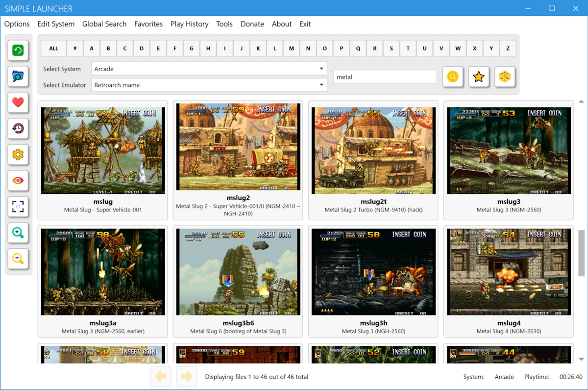Click the scrollbar down arrow of the game list
Viewport: 588px width, 390px height.
tap(582, 360)
